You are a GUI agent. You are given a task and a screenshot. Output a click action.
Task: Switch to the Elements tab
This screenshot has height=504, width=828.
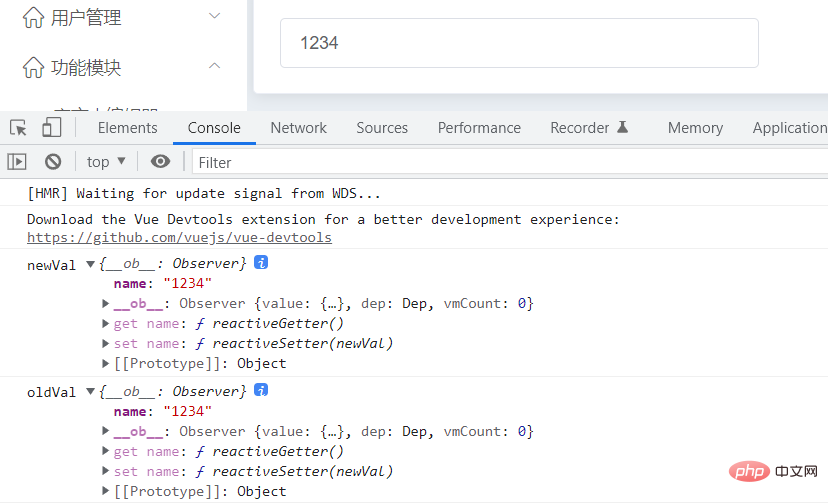[127, 128]
